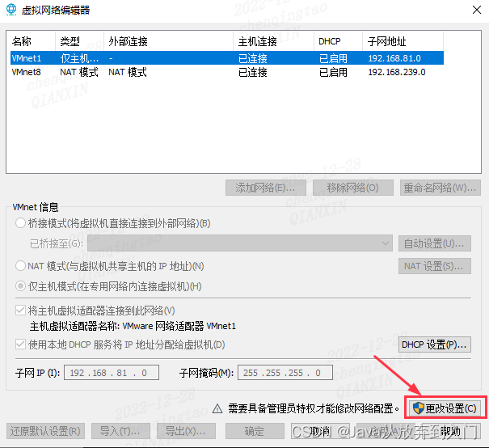Select the 仅主机模式 radio button

[20, 286]
